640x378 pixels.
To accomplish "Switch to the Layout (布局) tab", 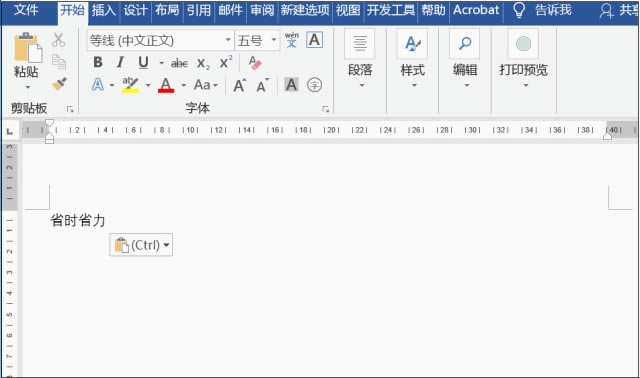I will pyautogui.click(x=167, y=10).
